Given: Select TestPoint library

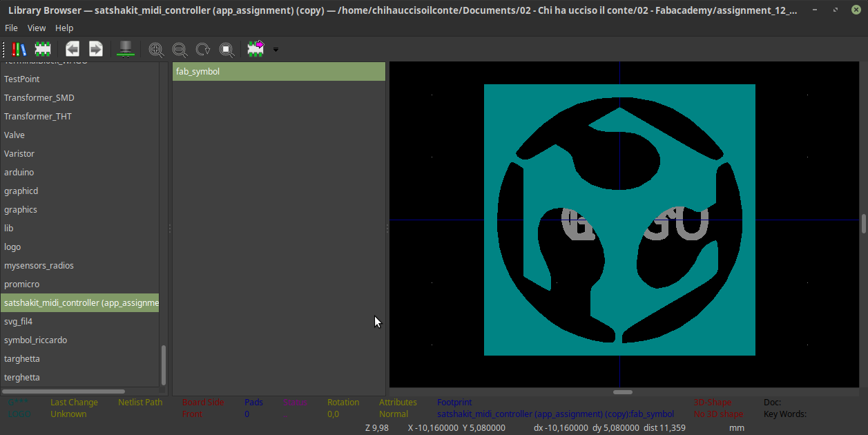Looking at the screenshot, I should 79,79.
